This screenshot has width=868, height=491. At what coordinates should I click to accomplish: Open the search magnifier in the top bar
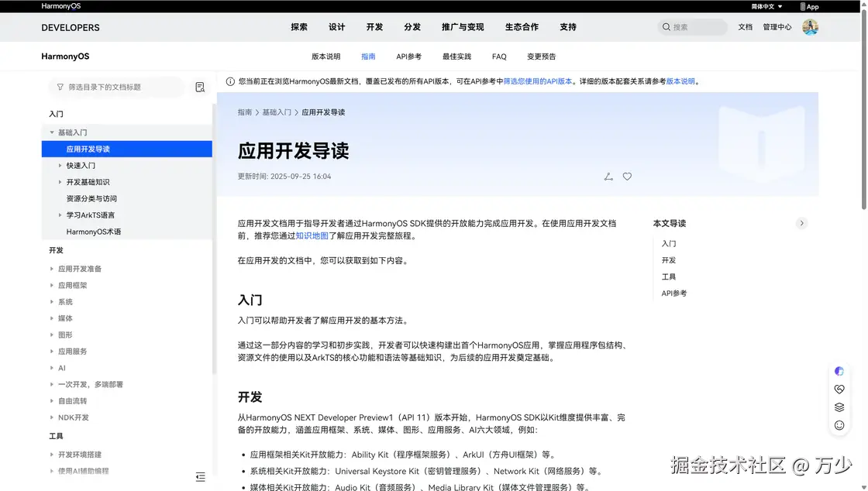pos(666,26)
